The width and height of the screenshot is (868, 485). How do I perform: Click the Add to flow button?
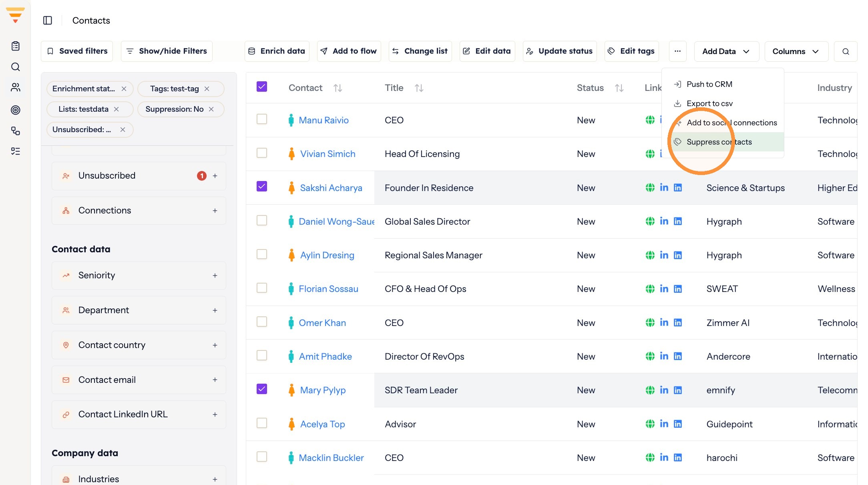tap(349, 51)
